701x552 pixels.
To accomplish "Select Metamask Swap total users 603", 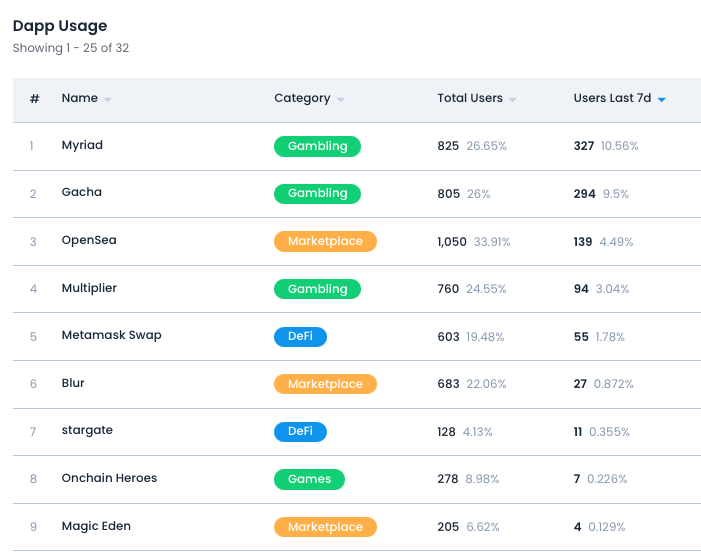I will point(448,337).
